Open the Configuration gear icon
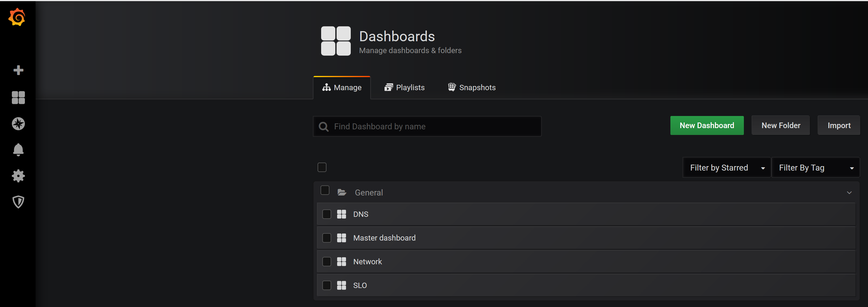The width and height of the screenshot is (868, 307). [18, 176]
